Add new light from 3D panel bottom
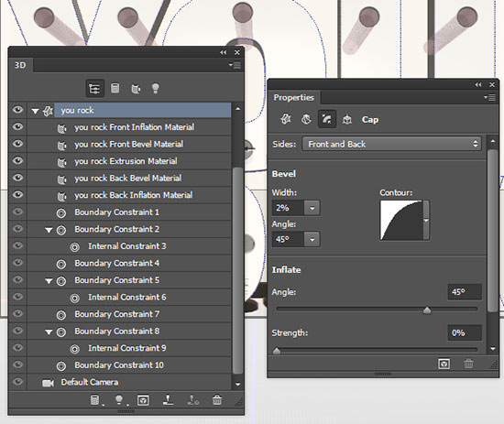 pos(119,400)
